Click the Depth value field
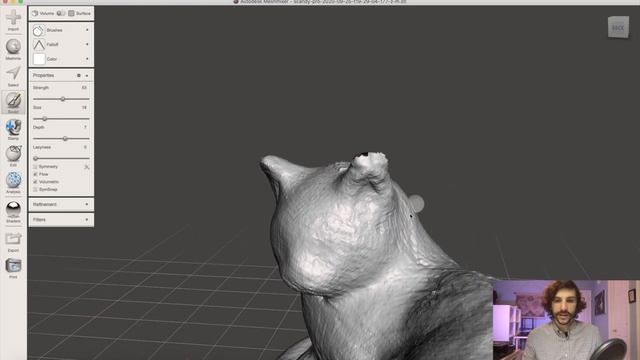 85,127
